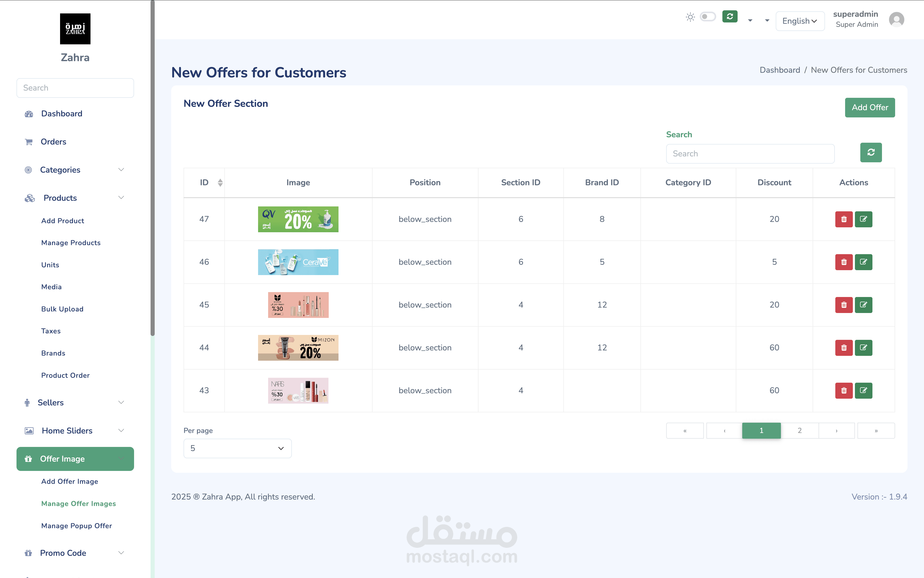Viewport: 924px width, 578px height.
Task: Open Product Order in the sidebar
Action: (65, 375)
